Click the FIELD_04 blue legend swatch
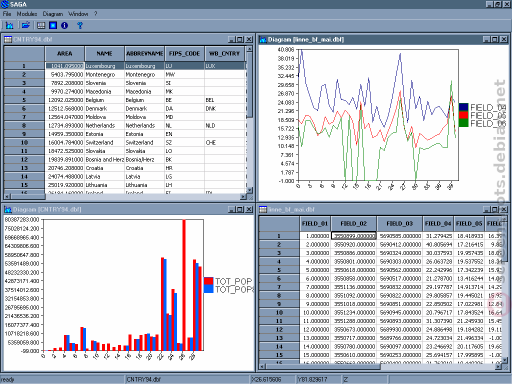This screenshot has width=512, height=384. point(464,107)
